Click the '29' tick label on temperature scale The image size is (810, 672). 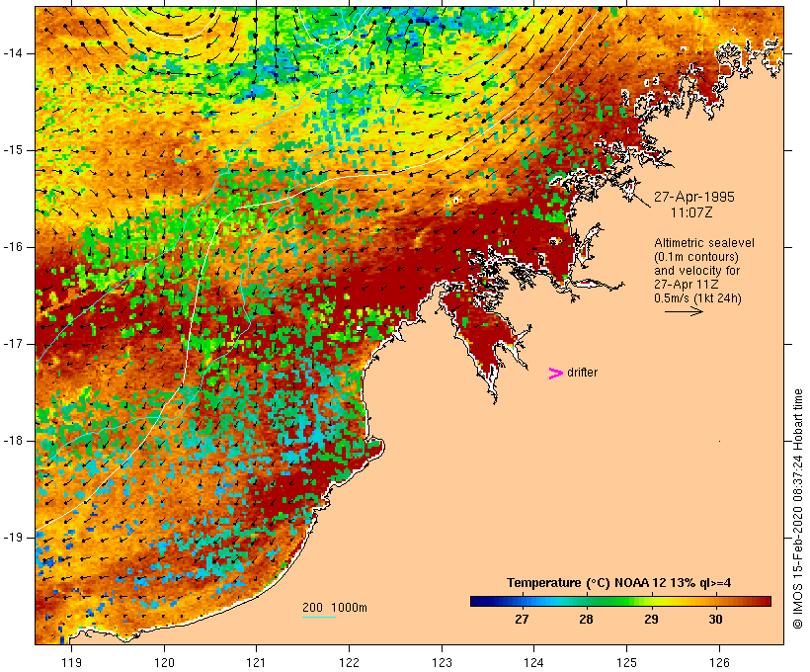click(x=651, y=619)
